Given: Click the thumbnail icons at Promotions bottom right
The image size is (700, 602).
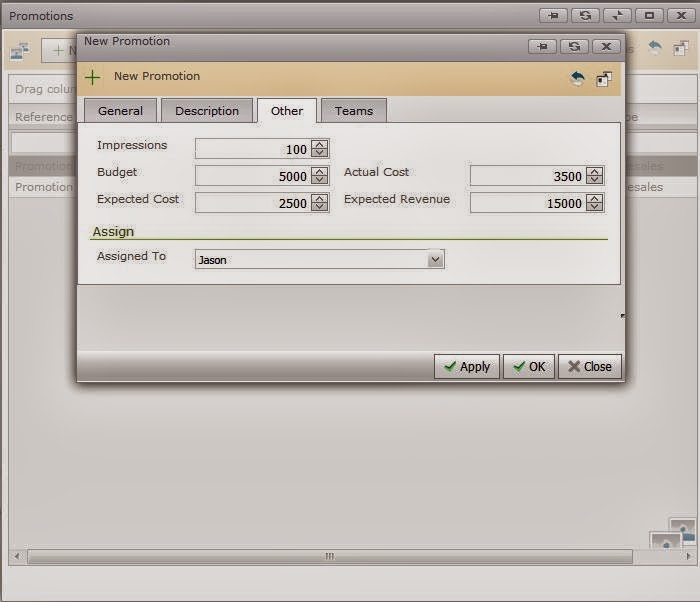Looking at the screenshot, I should tap(673, 533).
